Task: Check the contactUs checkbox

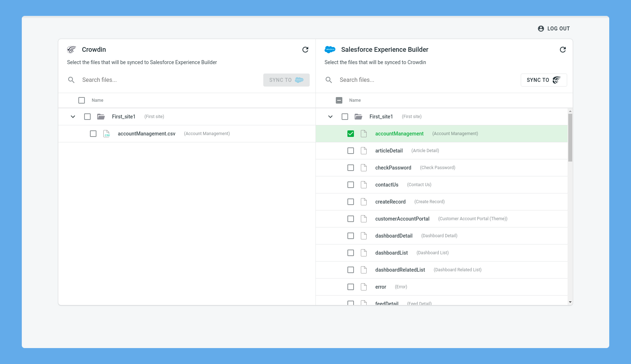Action: (x=351, y=185)
